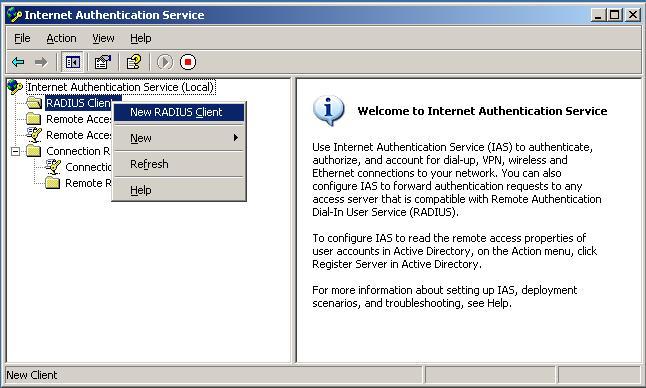Select the Remote Access Policies icon
Screen dimensions: 646x388
click(x=34, y=135)
